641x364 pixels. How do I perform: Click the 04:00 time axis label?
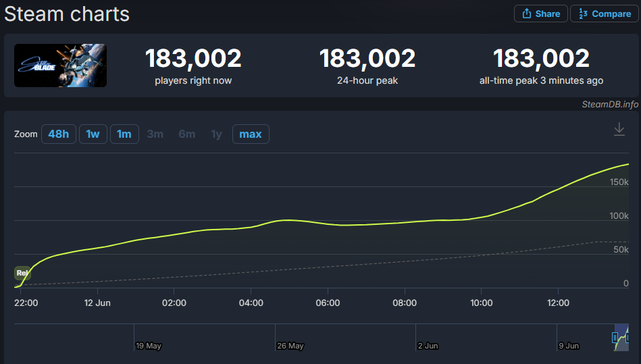(251, 303)
